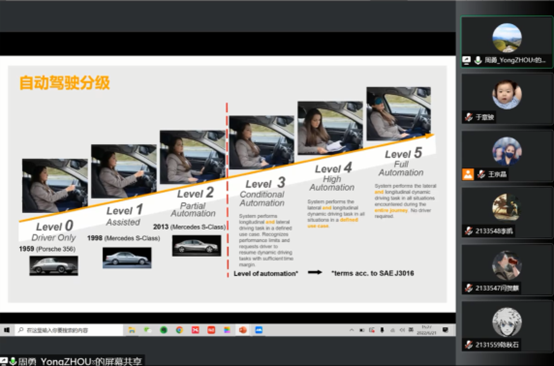Click the 2131559 participant name label
Viewport: 554px width, 366px height.
[497, 345]
